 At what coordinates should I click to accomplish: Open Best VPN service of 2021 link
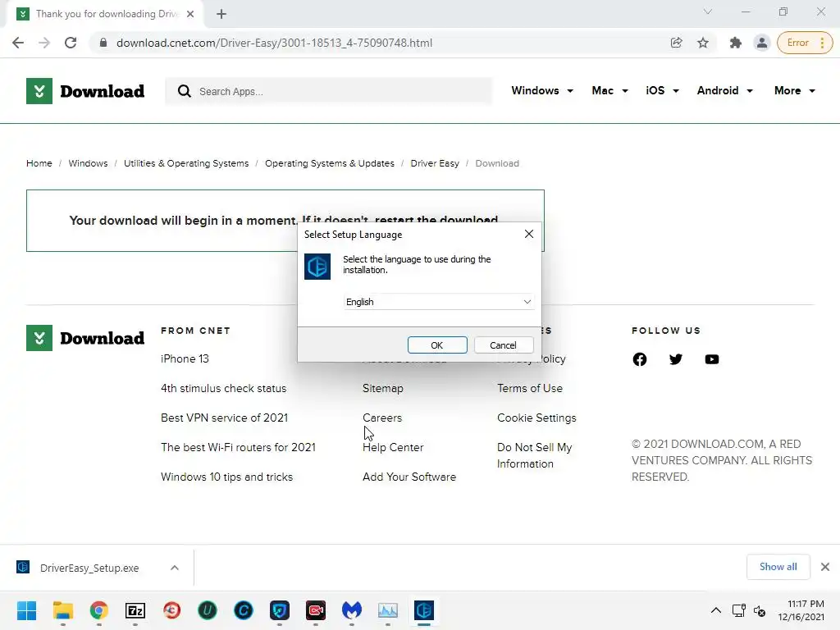(x=224, y=418)
